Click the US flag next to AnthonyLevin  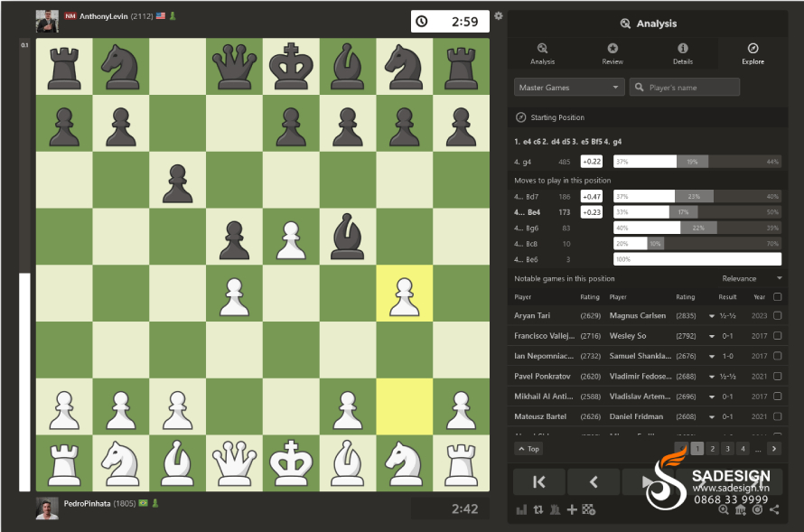point(161,16)
